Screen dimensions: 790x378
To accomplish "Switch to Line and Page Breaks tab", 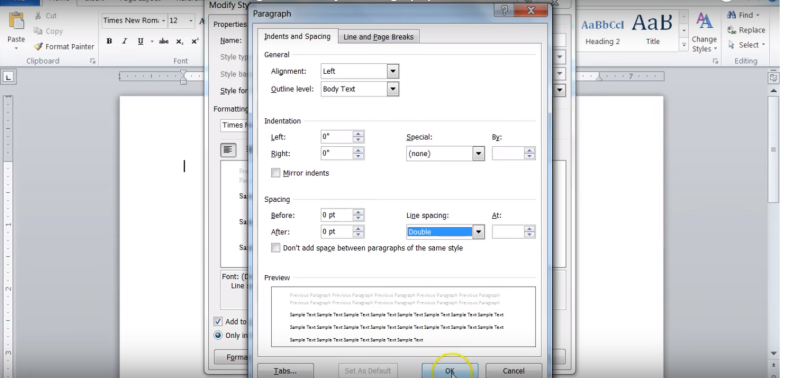I will (378, 37).
